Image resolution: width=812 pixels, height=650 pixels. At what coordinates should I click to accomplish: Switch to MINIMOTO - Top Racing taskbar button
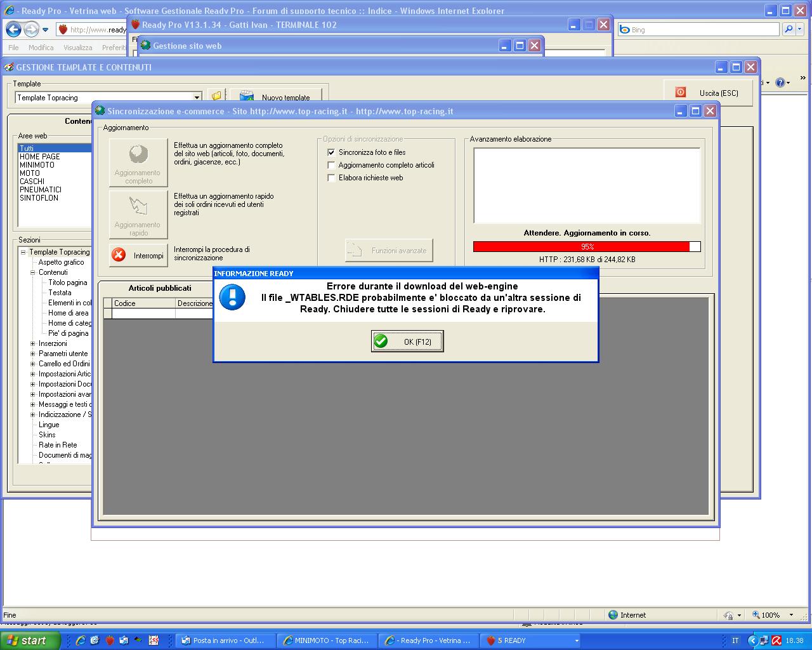point(327,640)
